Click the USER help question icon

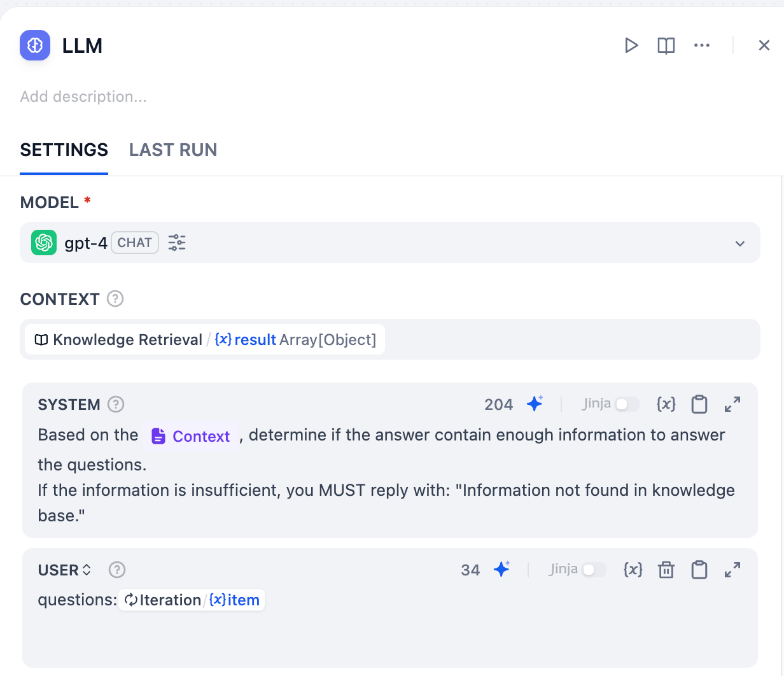tap(117, 570)
